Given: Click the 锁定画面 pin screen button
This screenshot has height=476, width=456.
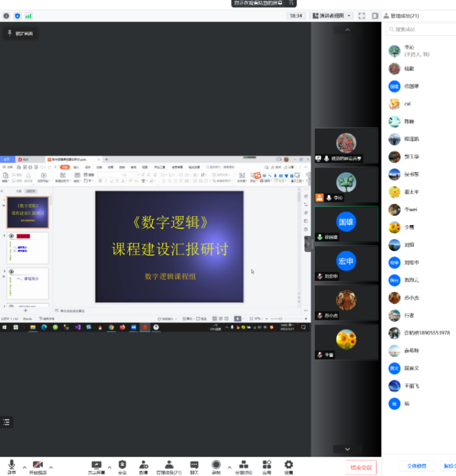Looking at the screenshot, I should click(x=20, y=34).
